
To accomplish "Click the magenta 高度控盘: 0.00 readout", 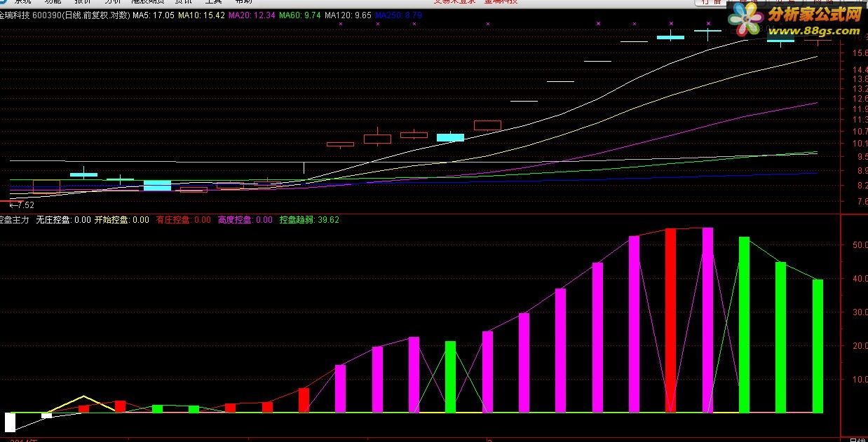I will [245, 220].
